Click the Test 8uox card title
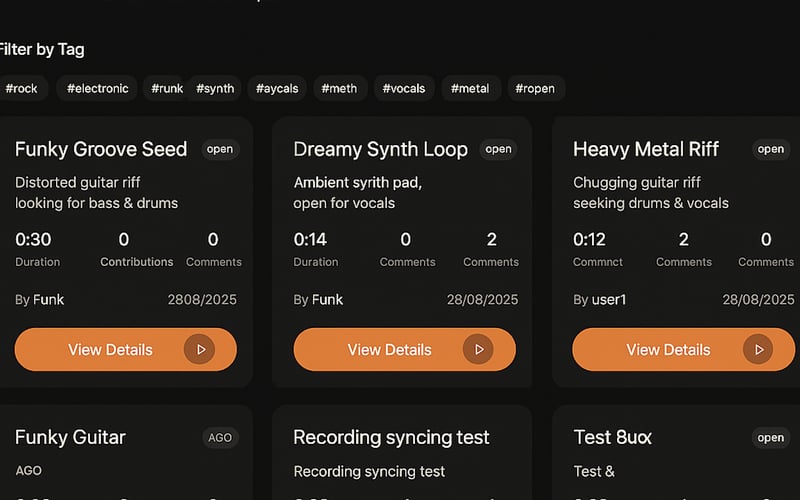800x500 pixels. [x=613, y=437]
